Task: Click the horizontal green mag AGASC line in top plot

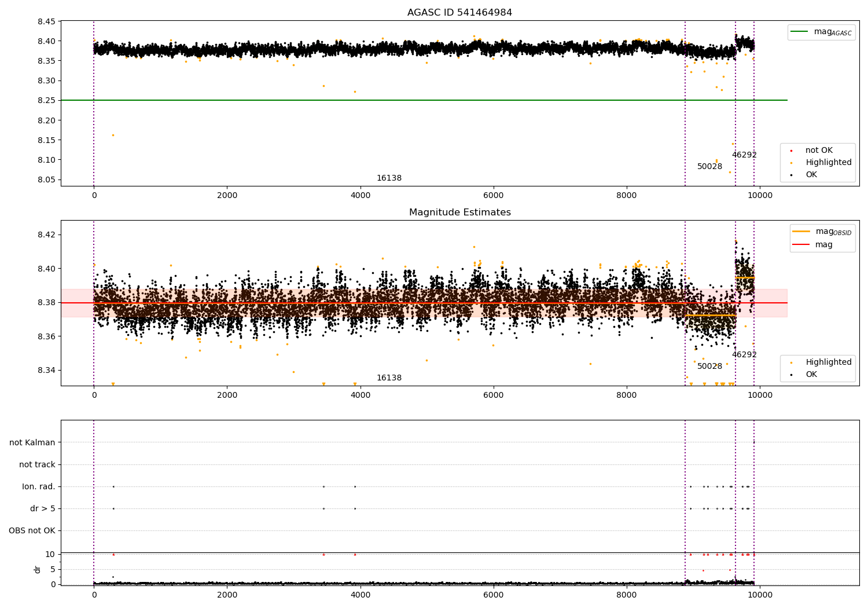Action: [x=424, y=100]
